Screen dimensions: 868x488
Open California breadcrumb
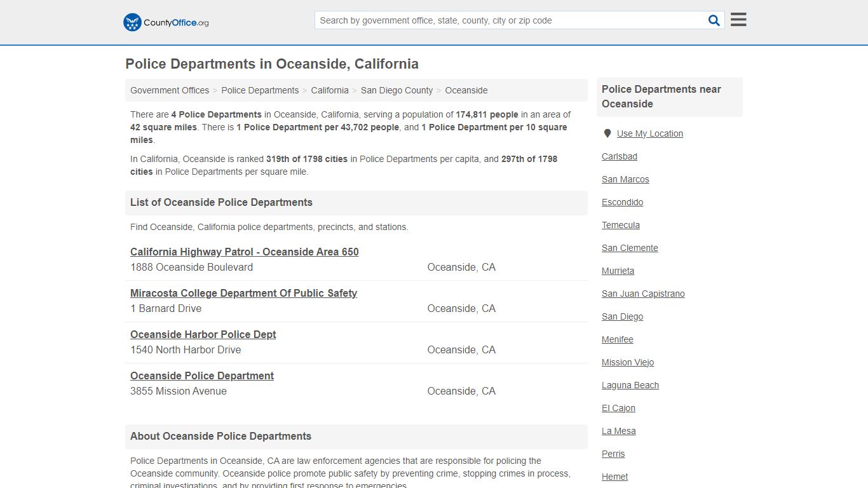[330, 90]
